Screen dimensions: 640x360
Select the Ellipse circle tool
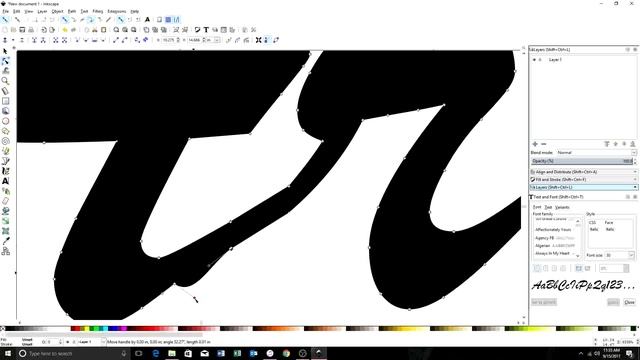pos(5,121)
